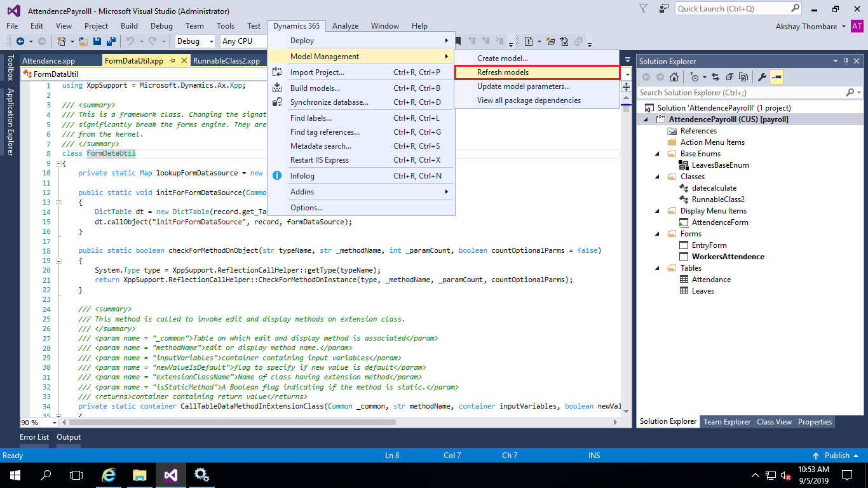Click the feedback icon beside Quick Launch
868x488 pixels.
(664, 8)
